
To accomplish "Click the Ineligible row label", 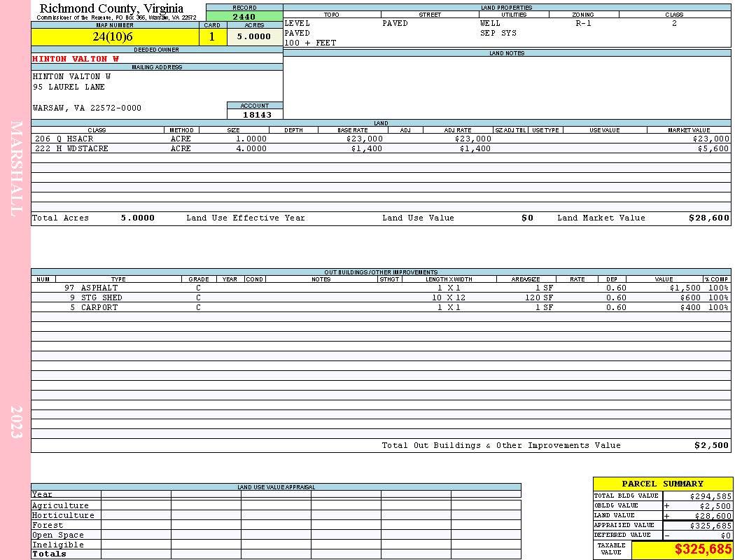I will coord(57,545).
